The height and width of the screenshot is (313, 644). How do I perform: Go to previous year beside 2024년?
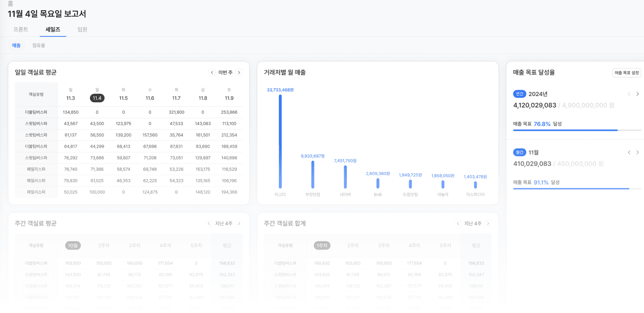click(629, 94)
